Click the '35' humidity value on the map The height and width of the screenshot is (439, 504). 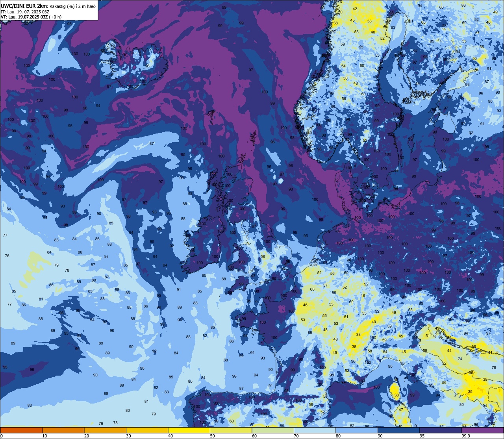(x=470, y=392)
